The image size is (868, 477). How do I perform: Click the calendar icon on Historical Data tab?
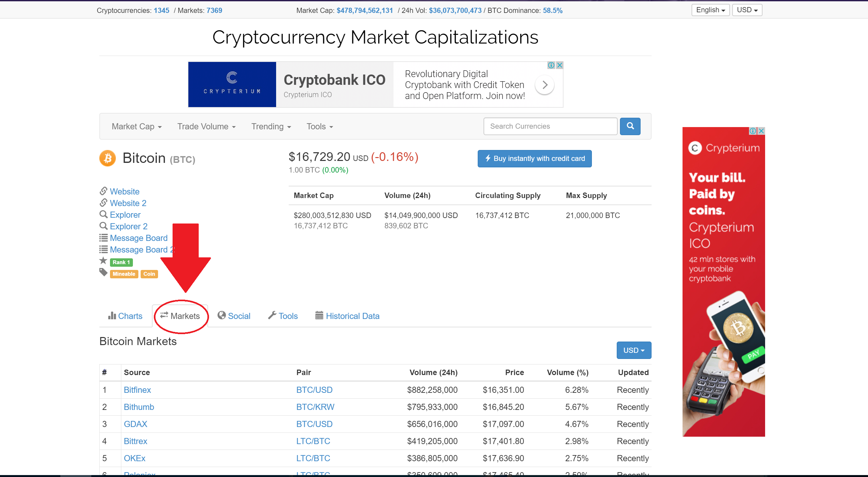click(x=319, y=315)
